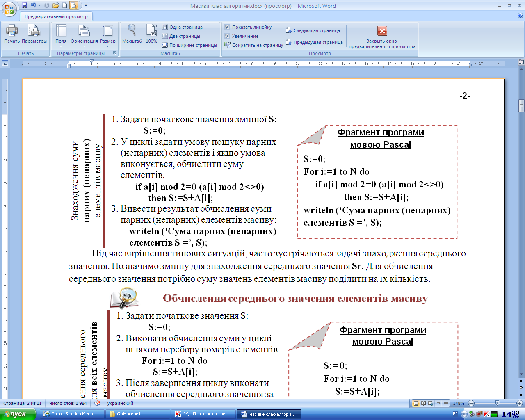Open print Параметры options
The width and height of the screenshot is (525, 420).
coord(34,34)
